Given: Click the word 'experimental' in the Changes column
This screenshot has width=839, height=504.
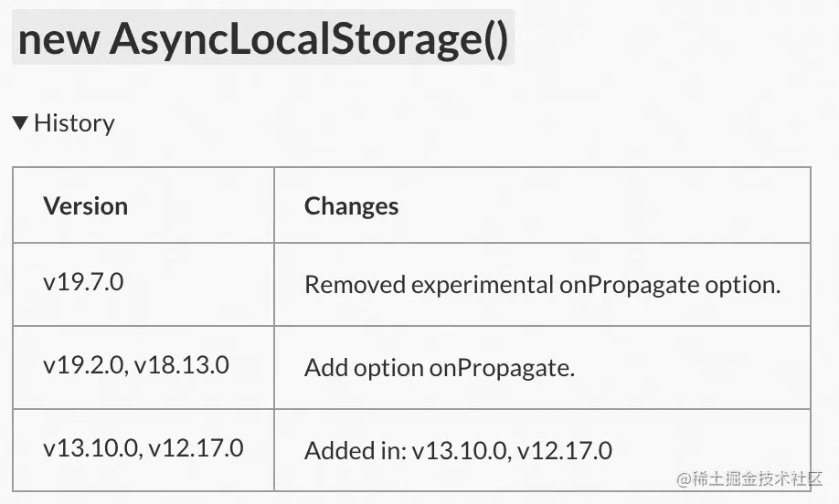Looking at the screenshot, I should [482, 284].
